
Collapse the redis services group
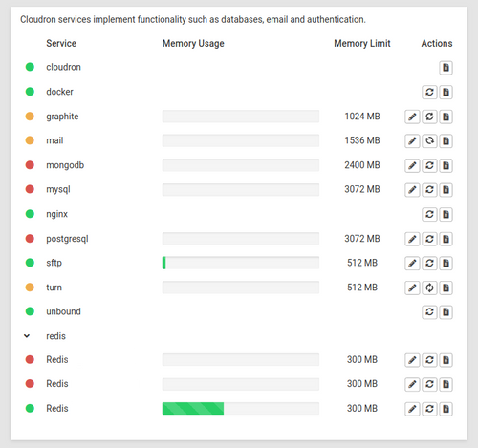[x=27, y=336]
